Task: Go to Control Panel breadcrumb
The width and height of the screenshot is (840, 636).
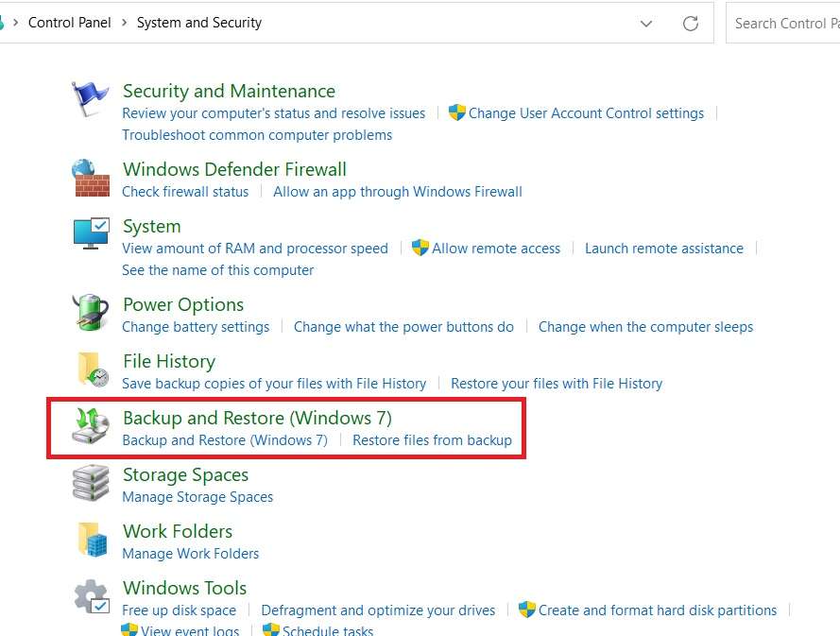Action: [70, 23]
